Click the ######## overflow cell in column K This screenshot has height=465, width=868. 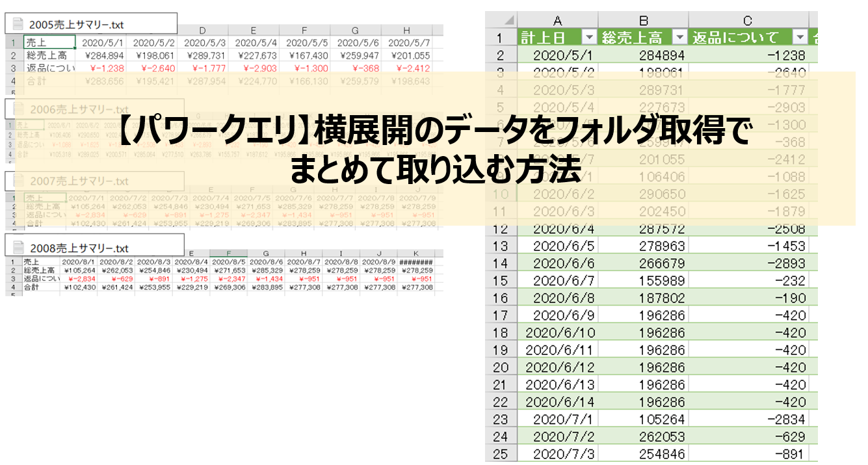point(416,261)
